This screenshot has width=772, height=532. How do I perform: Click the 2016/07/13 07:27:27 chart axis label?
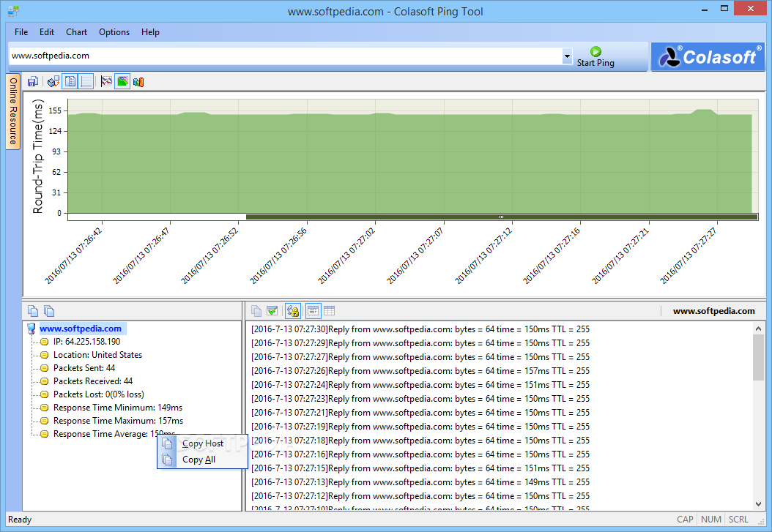click(x=688, y=256)
